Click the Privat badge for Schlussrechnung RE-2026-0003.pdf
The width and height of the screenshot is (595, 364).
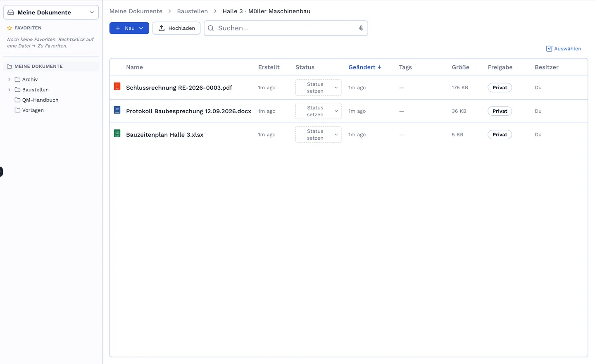pos(500,88)
